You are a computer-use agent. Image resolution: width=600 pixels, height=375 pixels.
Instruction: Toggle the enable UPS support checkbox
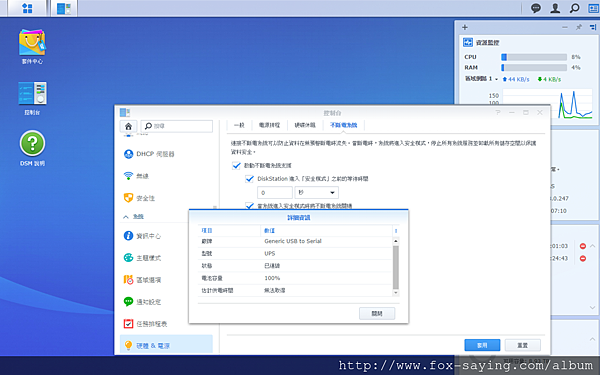236,165
